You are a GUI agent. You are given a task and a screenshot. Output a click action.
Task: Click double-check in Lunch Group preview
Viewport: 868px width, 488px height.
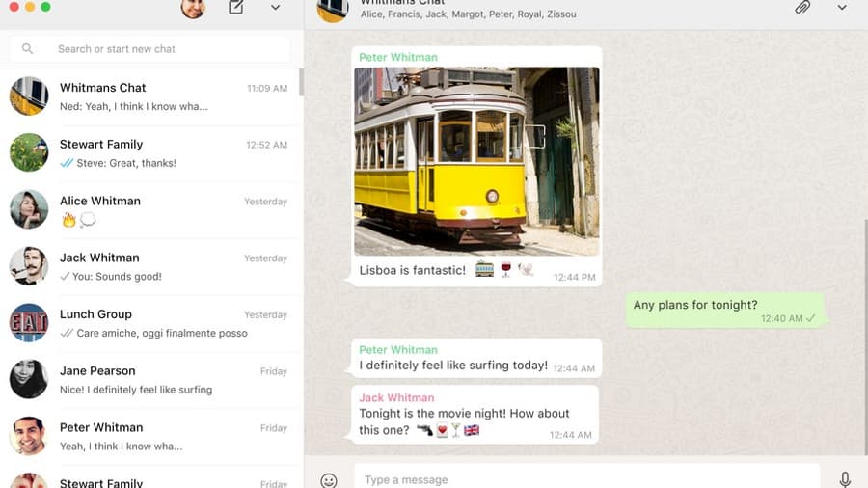click(x=67, y=333)
